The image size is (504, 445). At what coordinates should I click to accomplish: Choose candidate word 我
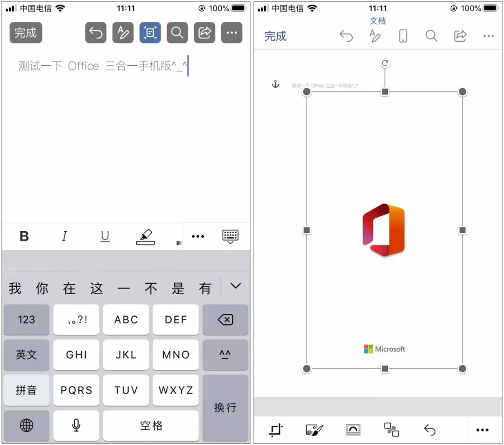tap(15, 289)
